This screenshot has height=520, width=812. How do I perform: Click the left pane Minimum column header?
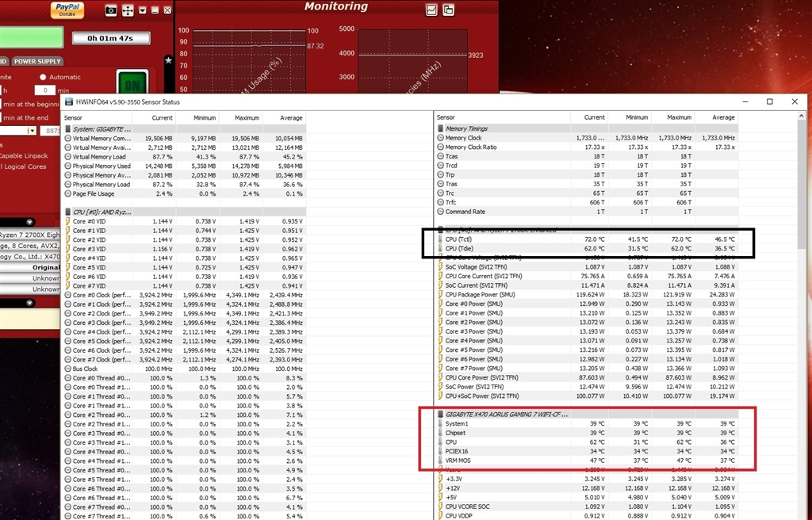[x=205, y=118]
